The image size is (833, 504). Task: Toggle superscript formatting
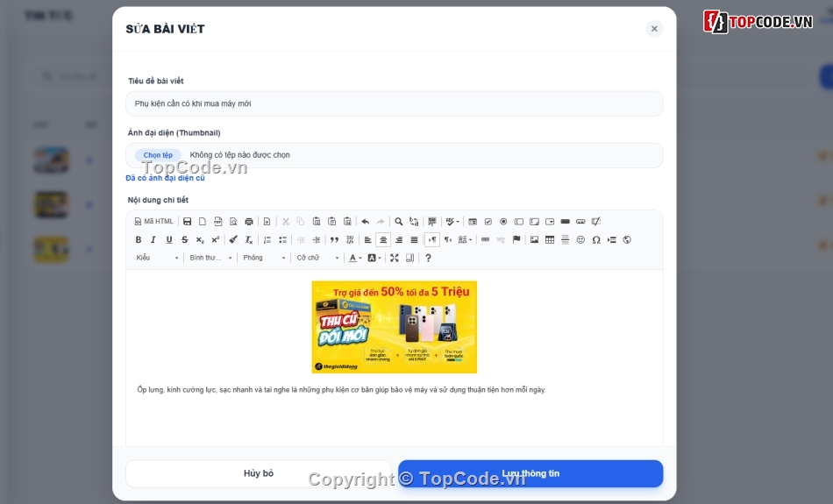pos(215,239)
